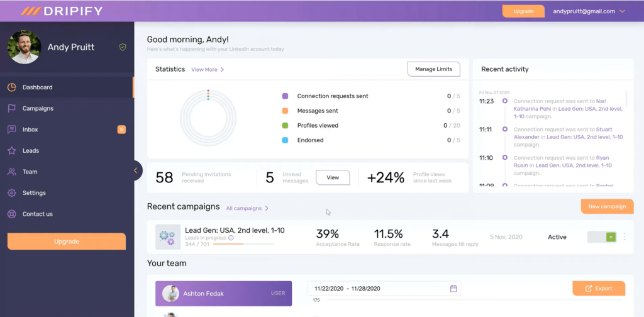The image size is (644, 317).
Task: Click the Recent activity scrollbar
Action: tap(626, 99)
